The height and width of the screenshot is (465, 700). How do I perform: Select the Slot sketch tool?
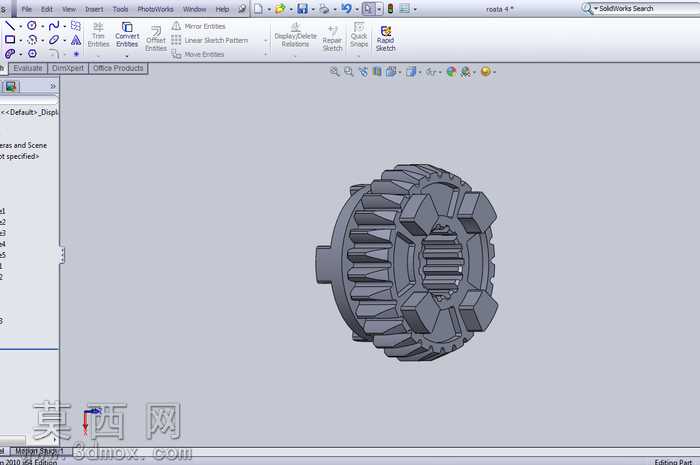tap(10, 54)
